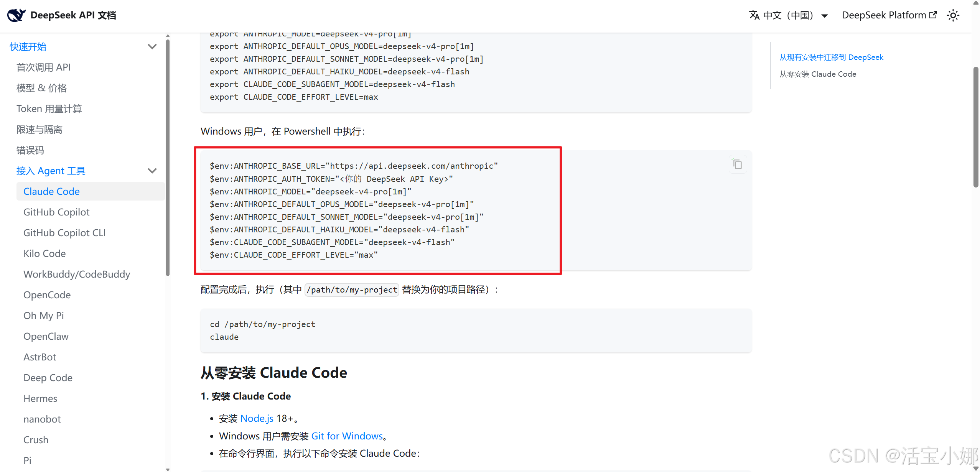Image resolution: width=980 pixels, height=472 pixels.
Task: Go to 模型 & 价格 page
Action: coord(41,88)
